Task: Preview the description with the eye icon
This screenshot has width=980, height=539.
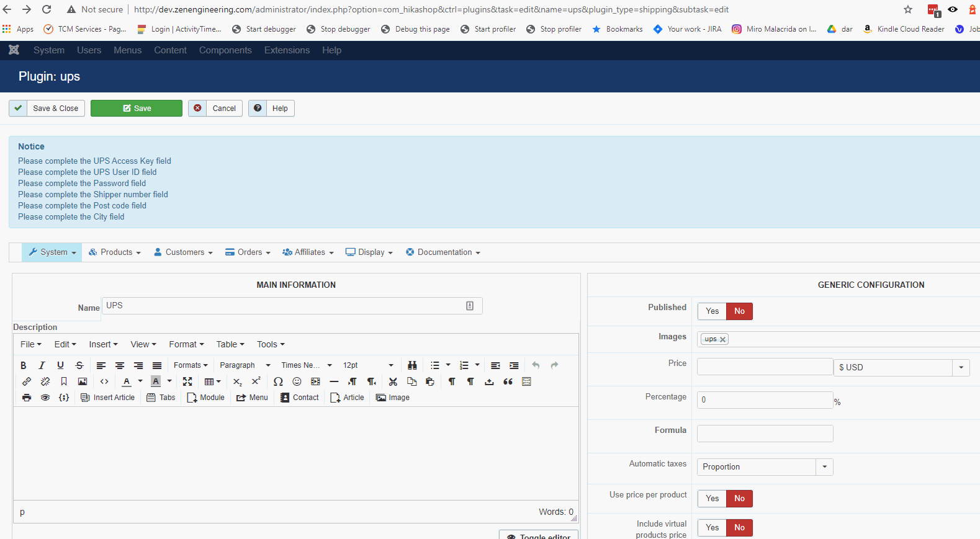Action: 45,398
